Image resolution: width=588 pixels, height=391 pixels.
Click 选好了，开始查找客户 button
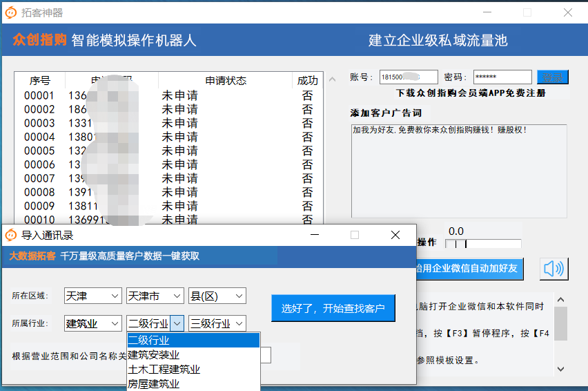(333, 308)
